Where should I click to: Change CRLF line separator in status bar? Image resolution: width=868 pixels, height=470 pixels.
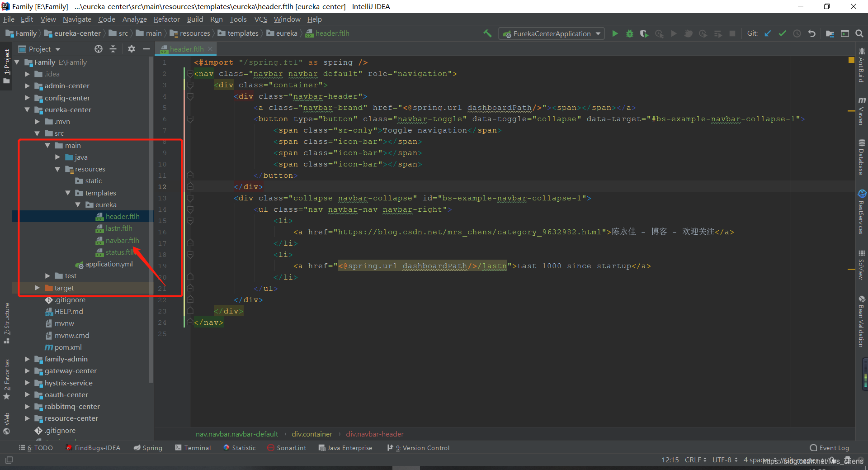pos(695,460)
